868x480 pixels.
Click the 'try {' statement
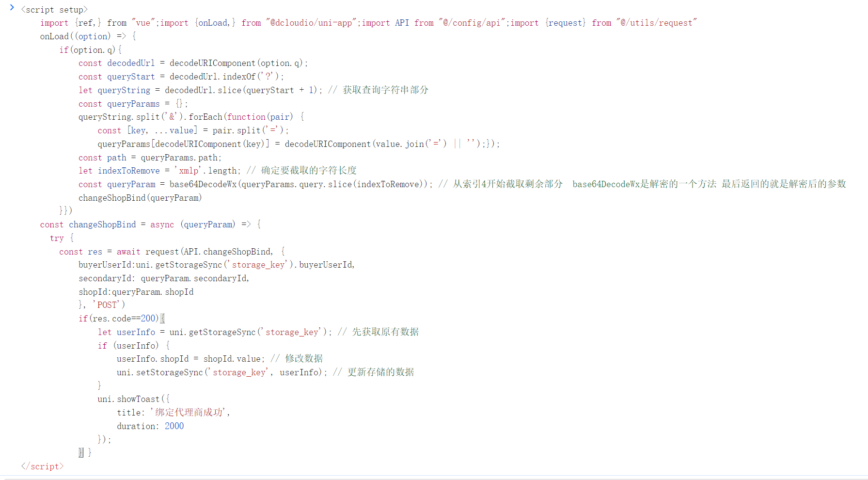click(x=62, y=238)
